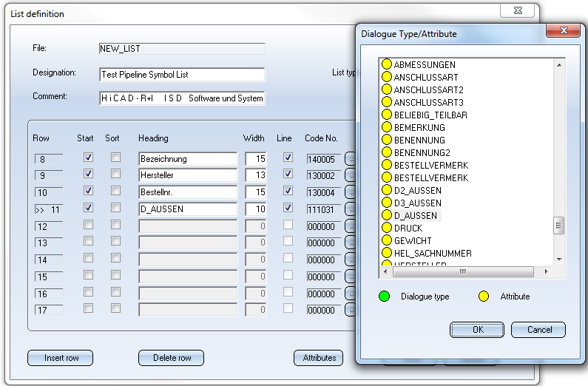Viewport: 588px width, 386px height.
Task: Click the GEWICHT attribute yellow icon
Action: pos(386,241)
